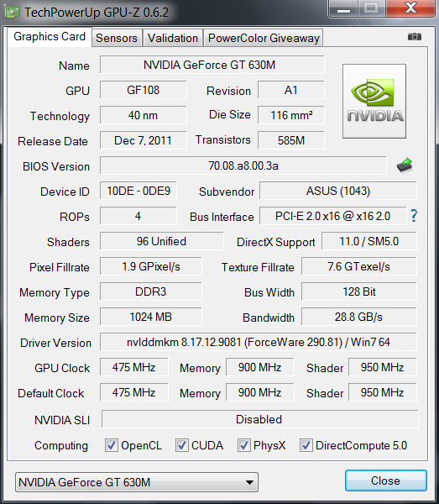Click the Driver Version field

click(259, 342)
